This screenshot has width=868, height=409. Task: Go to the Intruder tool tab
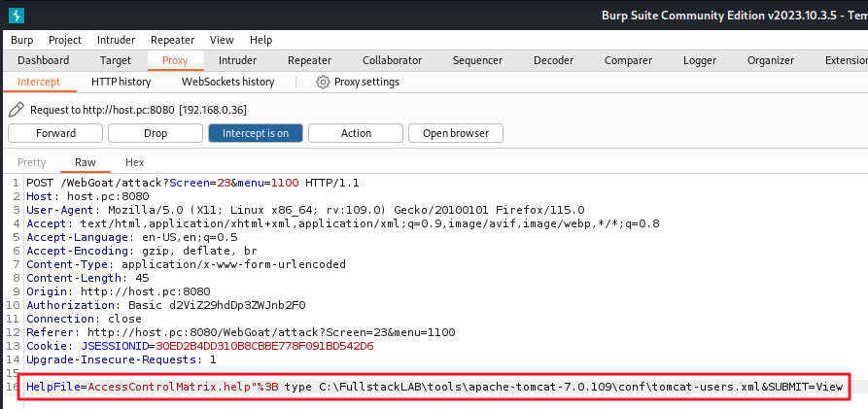tap(237, 60)
